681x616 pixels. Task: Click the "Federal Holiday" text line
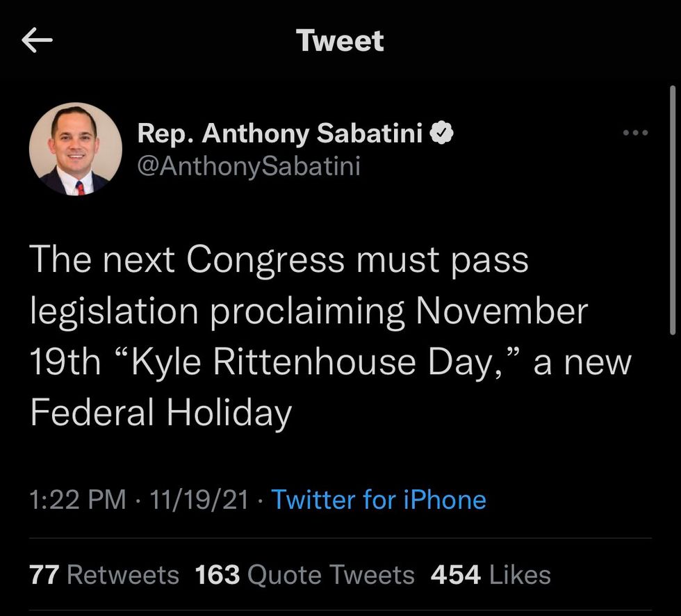[161, 413]
